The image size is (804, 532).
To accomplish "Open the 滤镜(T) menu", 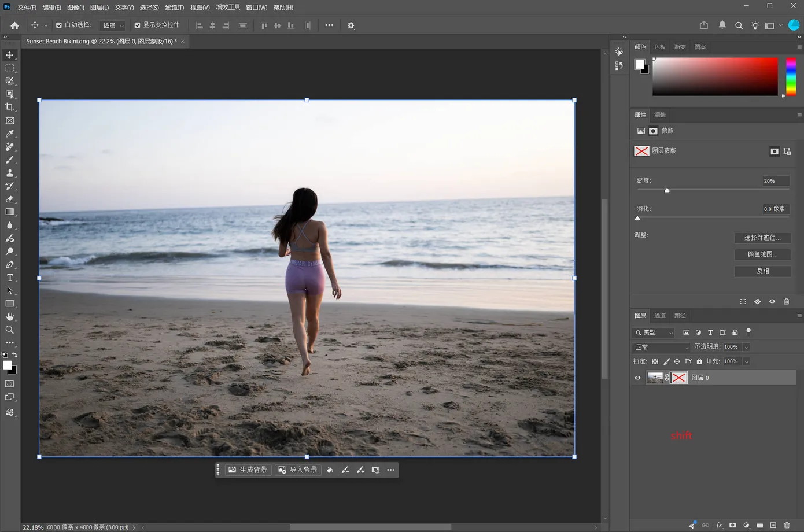I will [174, 8].
